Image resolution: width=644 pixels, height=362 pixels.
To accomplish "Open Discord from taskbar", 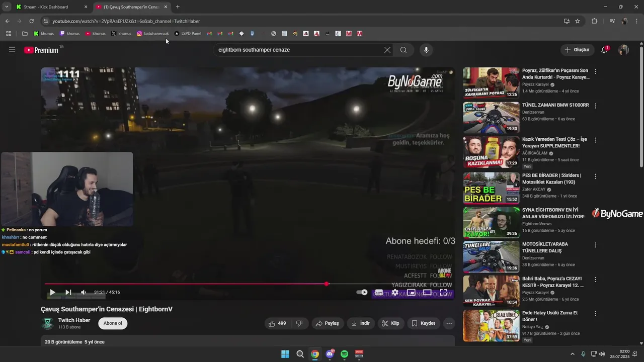I will [x=330, y=354].
